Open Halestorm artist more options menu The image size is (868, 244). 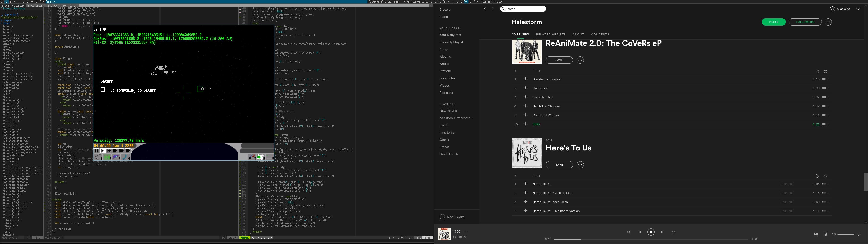[x=828, y=22]
